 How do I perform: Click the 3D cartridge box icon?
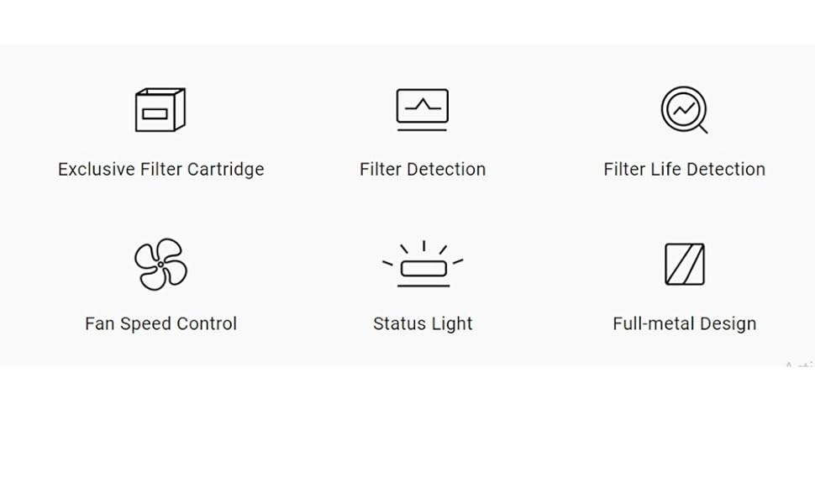click(x=160, y=110)
